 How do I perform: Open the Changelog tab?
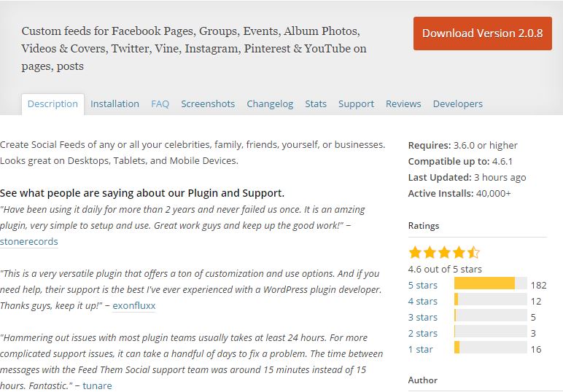270,104
